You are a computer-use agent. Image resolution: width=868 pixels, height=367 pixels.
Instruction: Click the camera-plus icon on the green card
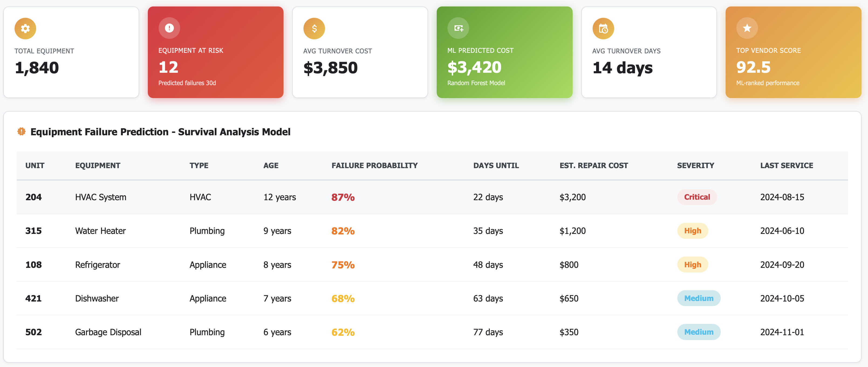(458, 28)
